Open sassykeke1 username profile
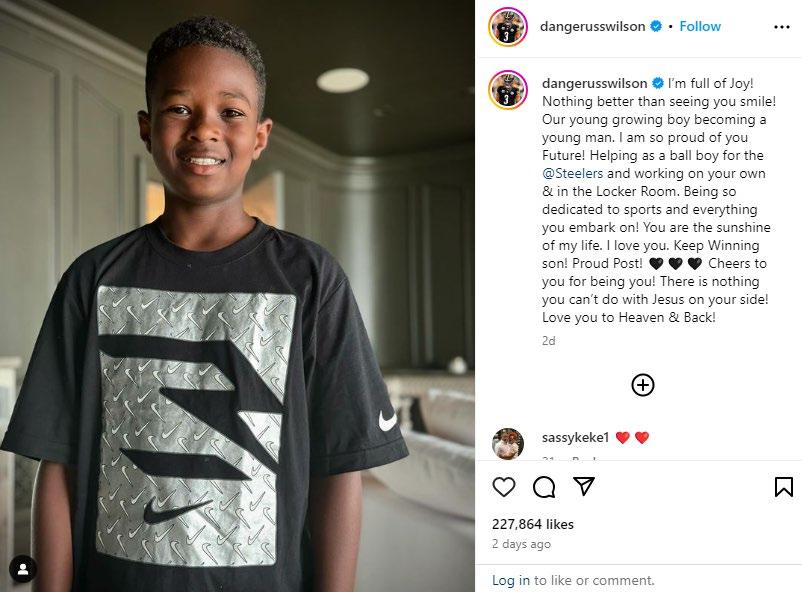The height and width of the screenshot is (592, 802). click(x=575, y=437)
